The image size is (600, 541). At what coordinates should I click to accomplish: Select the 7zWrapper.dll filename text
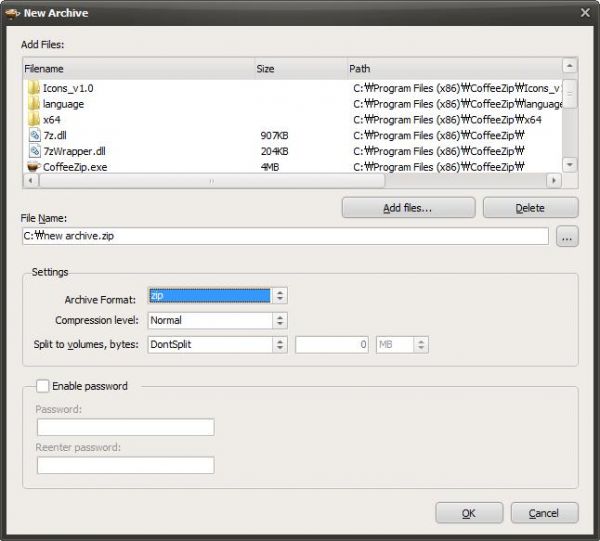tap(74, 151)
